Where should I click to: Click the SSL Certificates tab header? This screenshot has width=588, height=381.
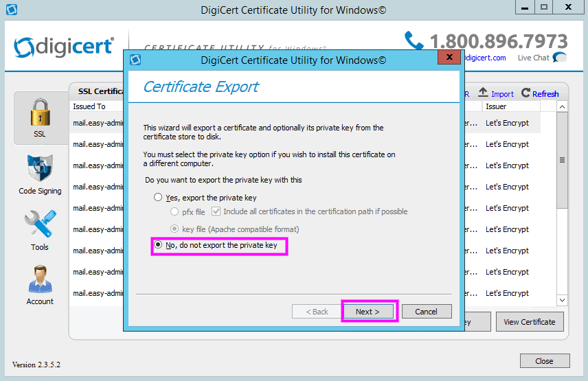tap(100, 91)
